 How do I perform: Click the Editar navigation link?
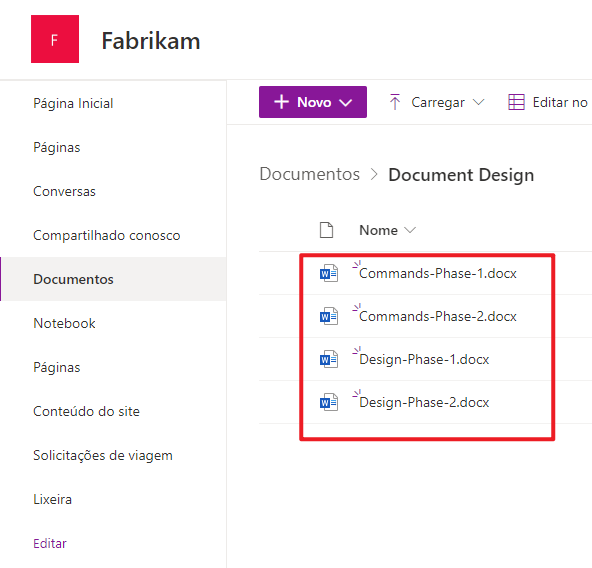[x=50, y=543]
